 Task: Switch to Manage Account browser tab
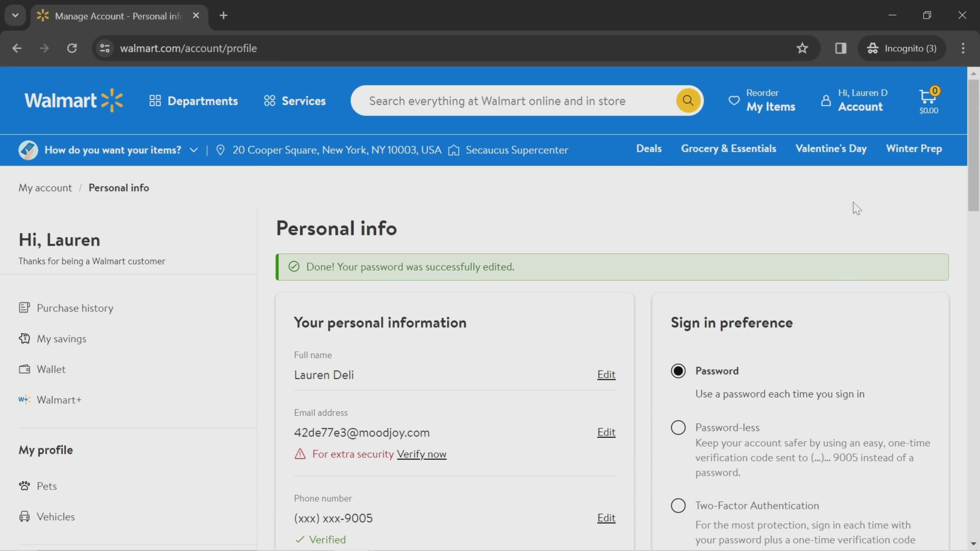click(119, 16)
